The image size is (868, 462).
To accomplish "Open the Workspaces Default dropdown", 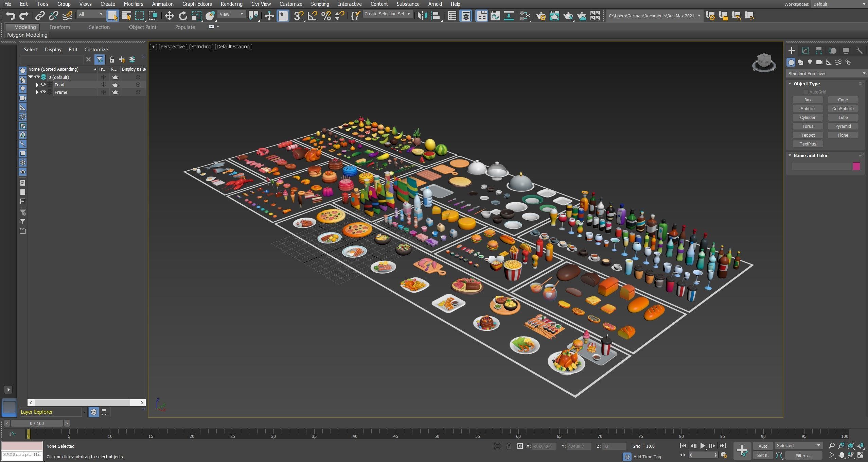I will [x=839, y=4].
